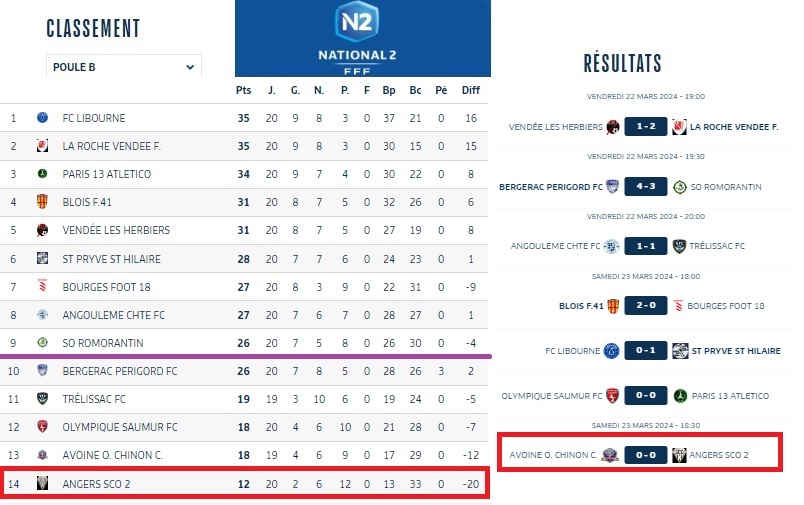Click the Olympique Saumur FC crest in standings
Screen dimensions: 804x505
point(42,427)
